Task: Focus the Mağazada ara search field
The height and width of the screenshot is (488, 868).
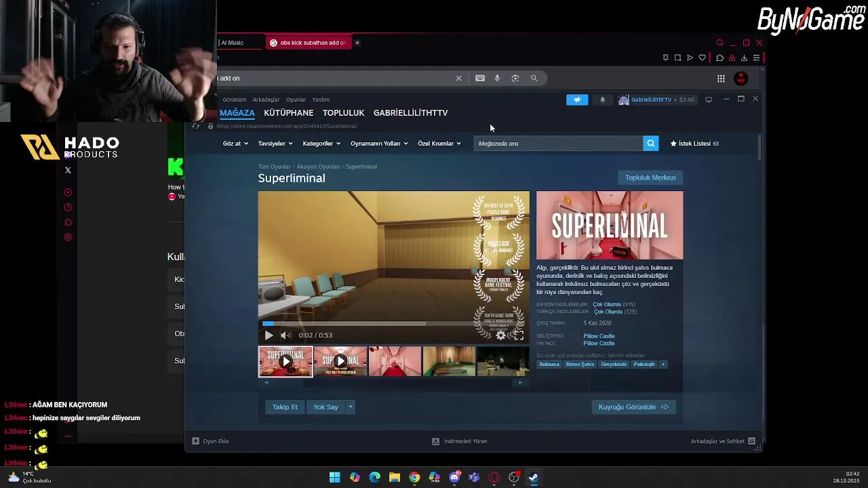Action: pos(558,143)
